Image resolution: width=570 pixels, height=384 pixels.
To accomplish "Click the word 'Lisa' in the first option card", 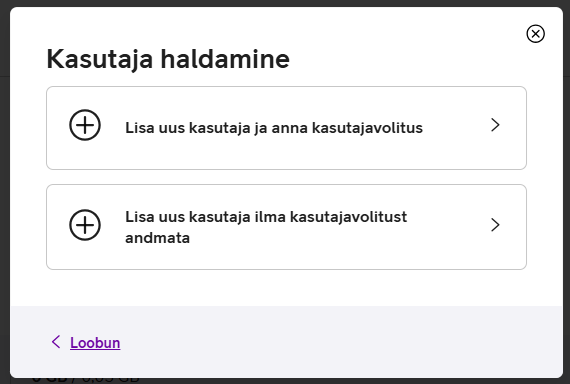I will pos(139,128).
